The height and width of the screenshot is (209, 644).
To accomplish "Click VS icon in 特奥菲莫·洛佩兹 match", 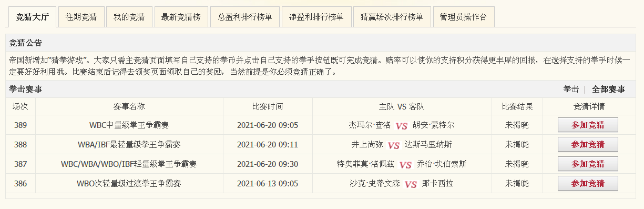I will tap(405, 165).
